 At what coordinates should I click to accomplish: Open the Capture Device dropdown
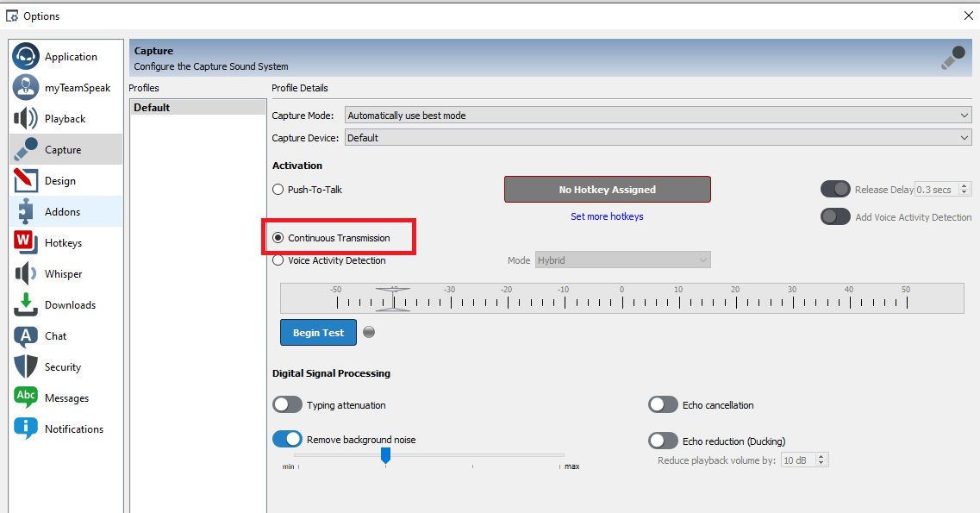point(658,138)
